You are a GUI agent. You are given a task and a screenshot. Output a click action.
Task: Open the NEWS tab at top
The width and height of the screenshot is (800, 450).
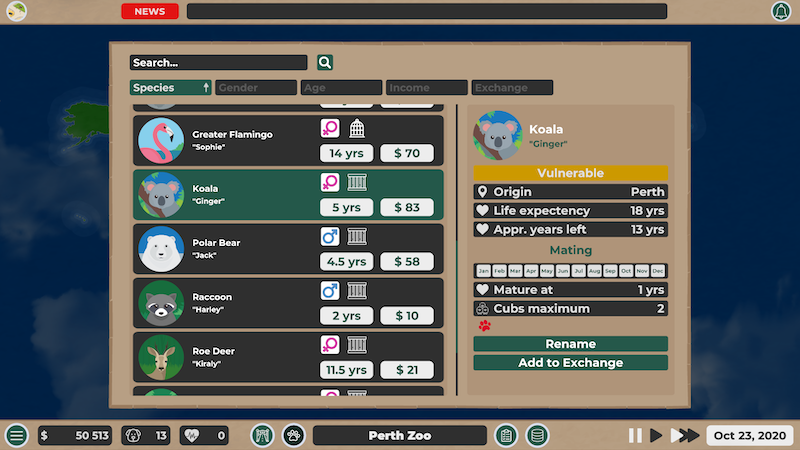tap(149, 11)
